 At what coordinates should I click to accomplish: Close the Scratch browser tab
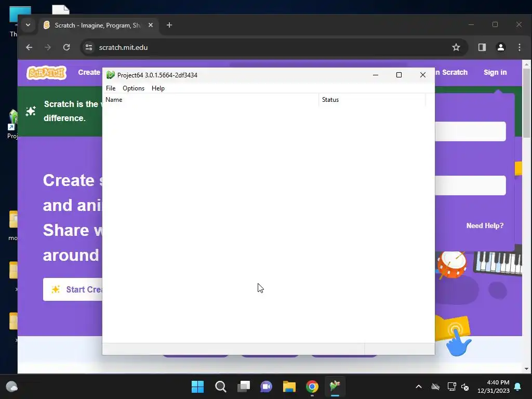(x=151, y=25)
